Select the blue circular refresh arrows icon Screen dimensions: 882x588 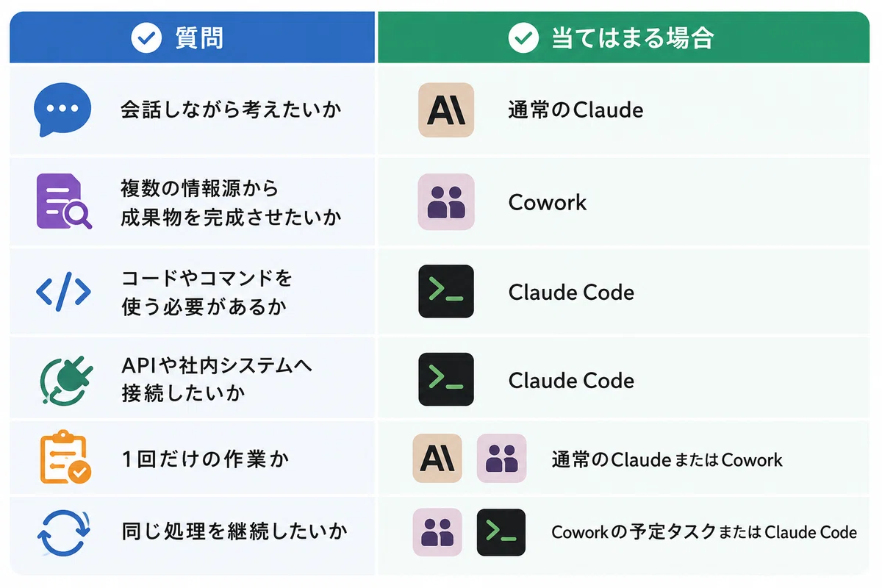coord(63,532)
